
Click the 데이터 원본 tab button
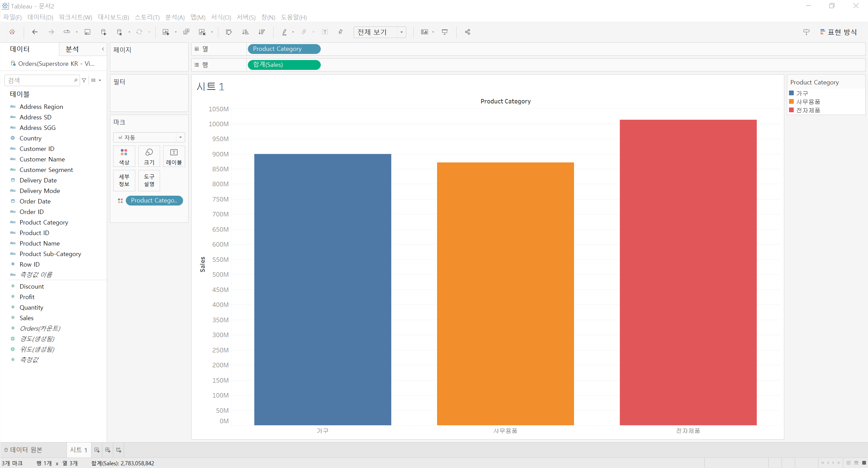23,450
